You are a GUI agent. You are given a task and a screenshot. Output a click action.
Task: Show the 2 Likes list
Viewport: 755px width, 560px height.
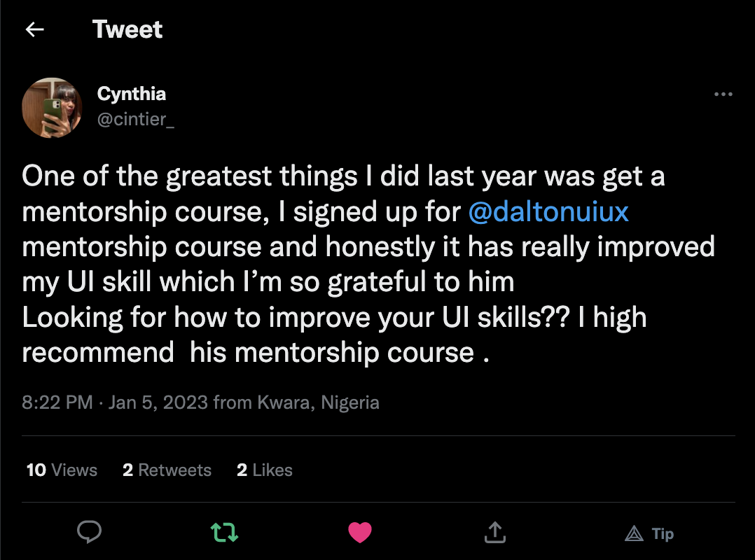point(265,470)
